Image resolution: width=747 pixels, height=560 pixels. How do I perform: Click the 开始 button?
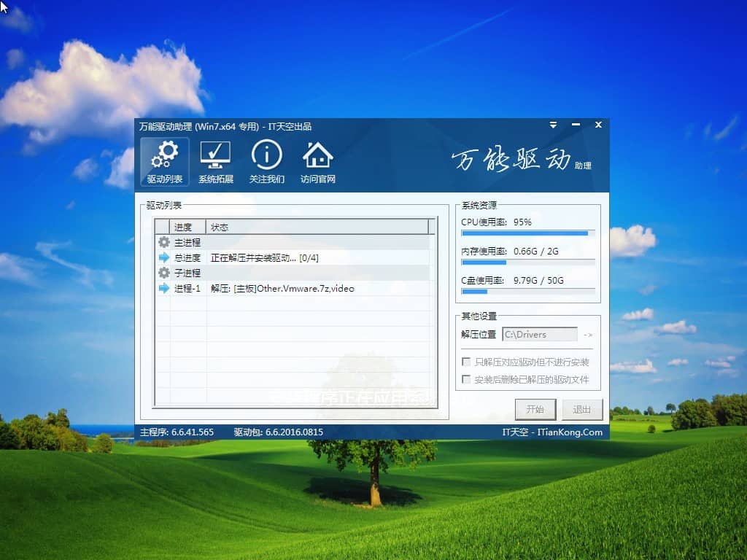(x=535, y=410)
